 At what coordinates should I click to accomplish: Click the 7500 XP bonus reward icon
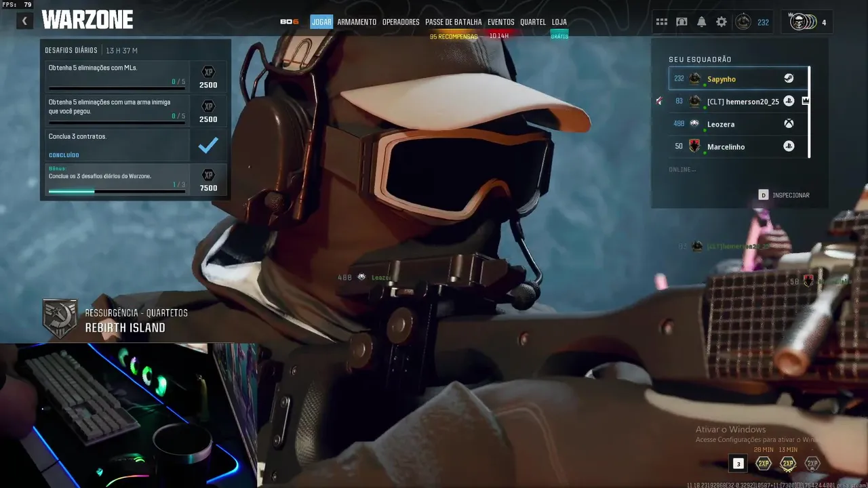point(208,174)
